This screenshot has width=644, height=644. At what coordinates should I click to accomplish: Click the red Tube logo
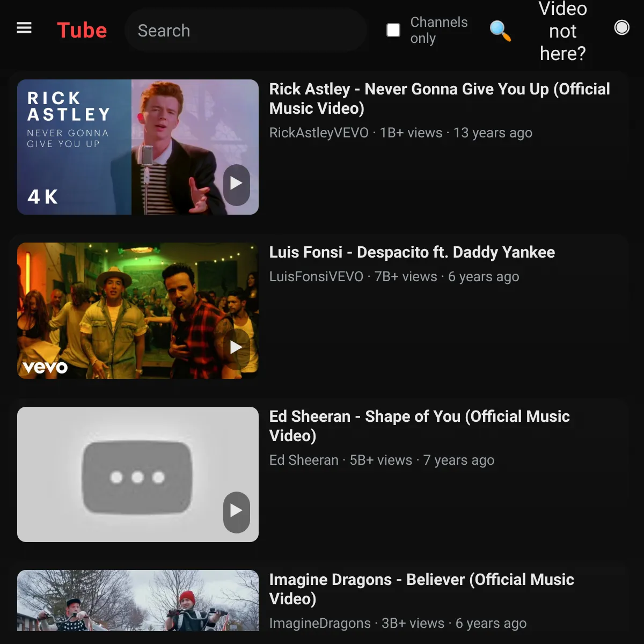(82, 31)
